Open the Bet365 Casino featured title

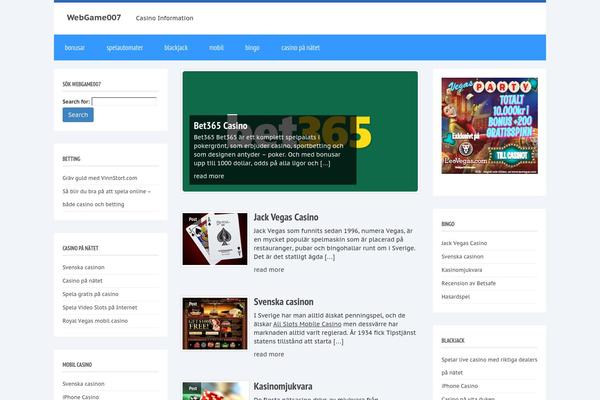click(x=220, y=126)
